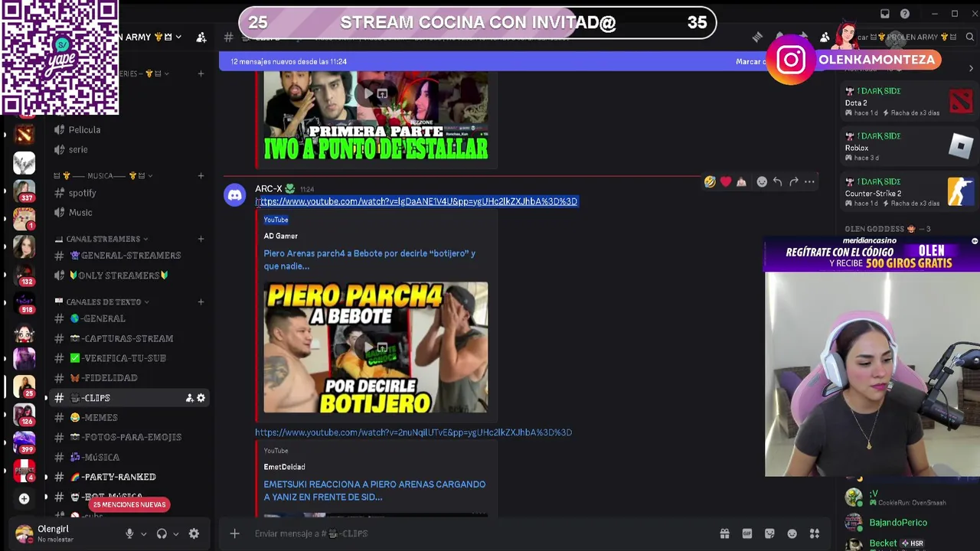Open the highlighted IgDaANE1V4U YouTube link
Image resolution: width=980 pixels, height=551 pixels.
(416, 201)
